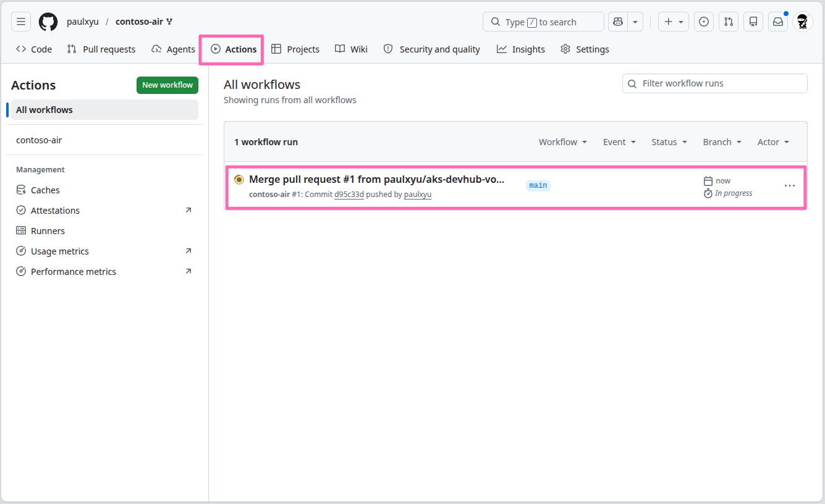Focus the Type / to search box
The height and width of the screenshot is (504, 825).
pyautogui.click(x=543, y=22)
